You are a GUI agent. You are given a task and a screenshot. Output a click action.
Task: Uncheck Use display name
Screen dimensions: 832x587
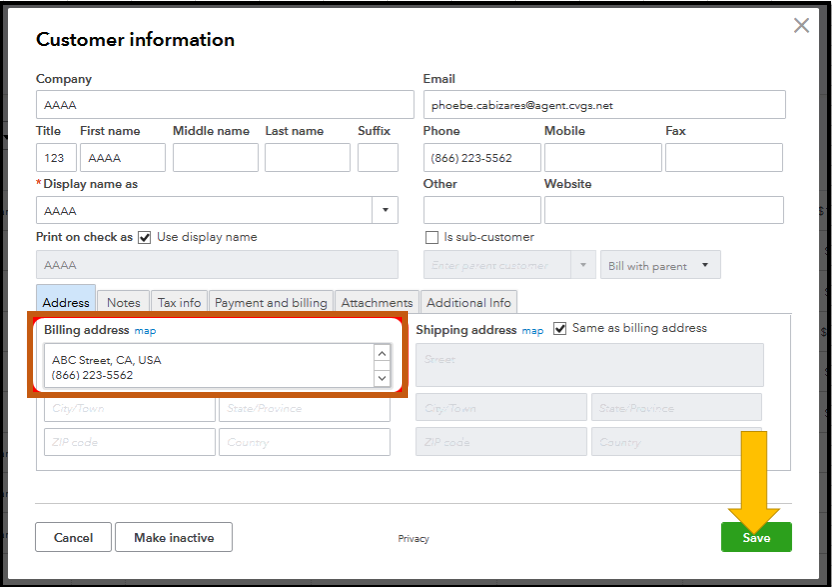point(146,238)
